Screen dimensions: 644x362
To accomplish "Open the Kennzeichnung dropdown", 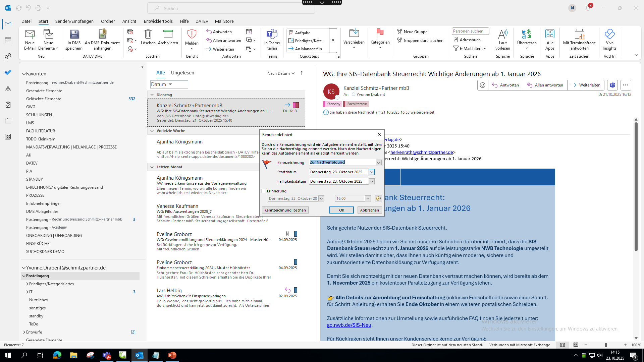I will click(379, 163).
